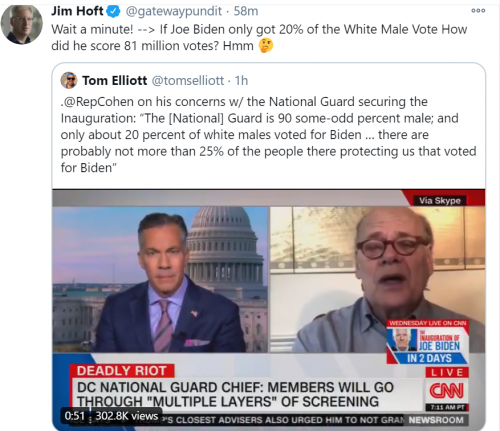Open the 58m timestamp link
Screen dimensions: 500x431
coord(246,11)
